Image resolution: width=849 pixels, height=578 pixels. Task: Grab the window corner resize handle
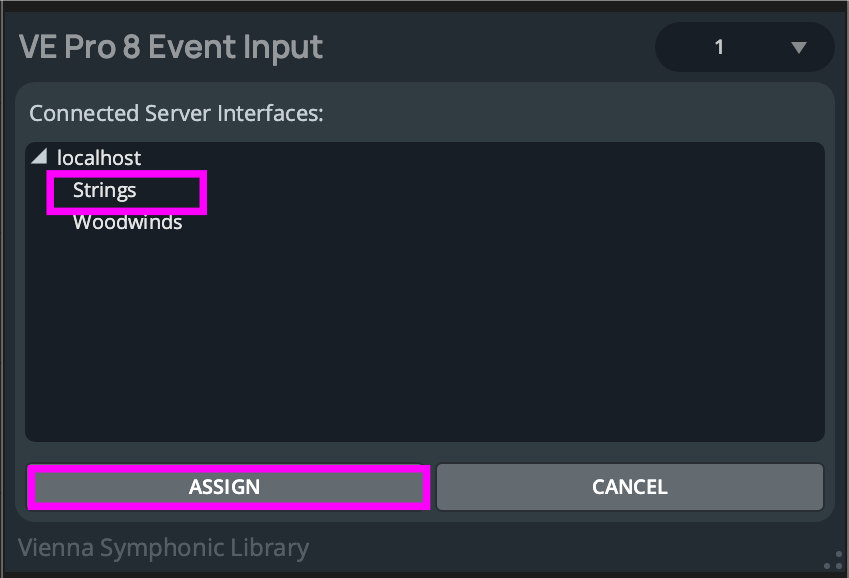click(x=832, y=560)
